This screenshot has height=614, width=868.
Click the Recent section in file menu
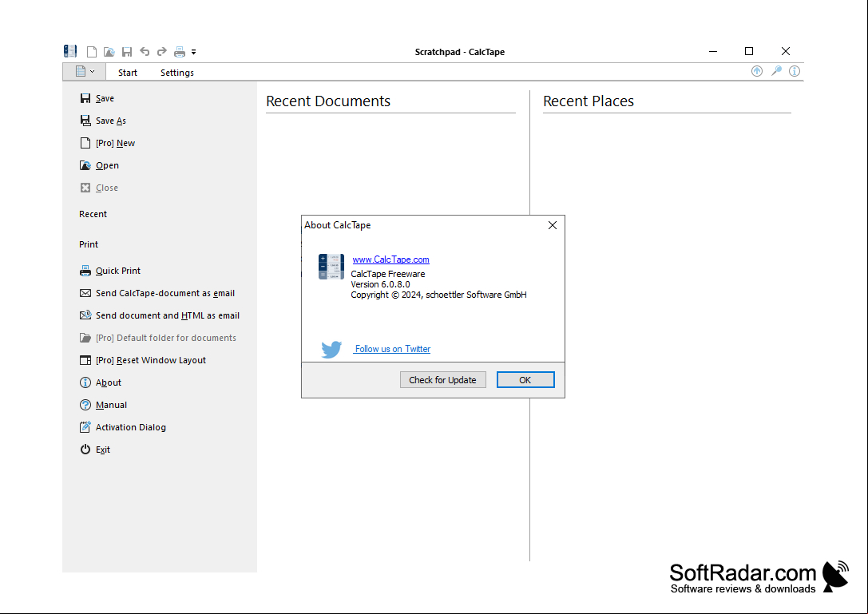tap(93, 214)
